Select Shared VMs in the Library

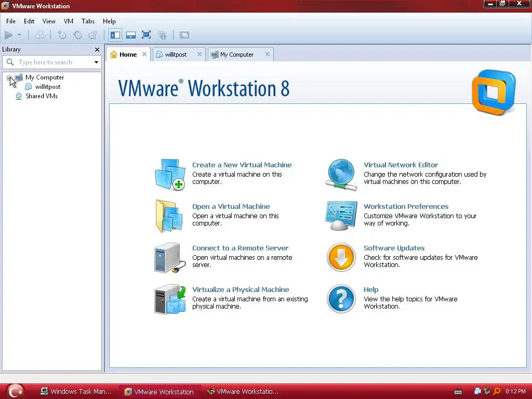(42, 96)
